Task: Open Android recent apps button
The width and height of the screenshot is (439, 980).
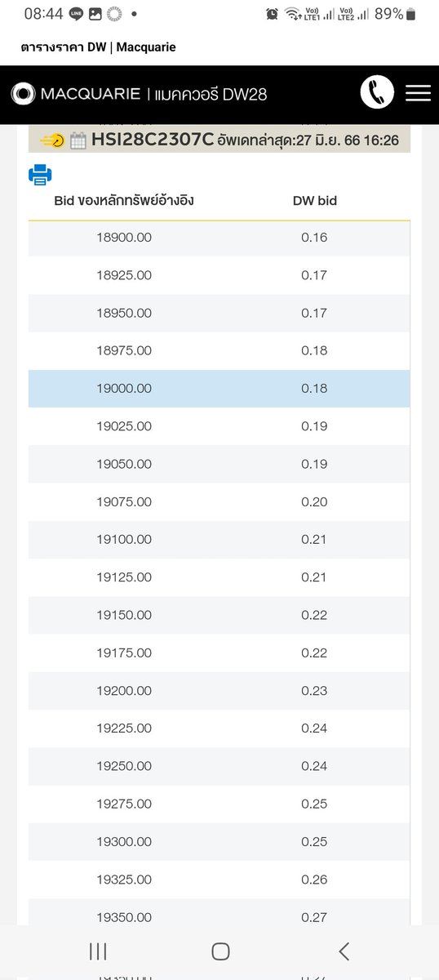Action: point(97,951)
